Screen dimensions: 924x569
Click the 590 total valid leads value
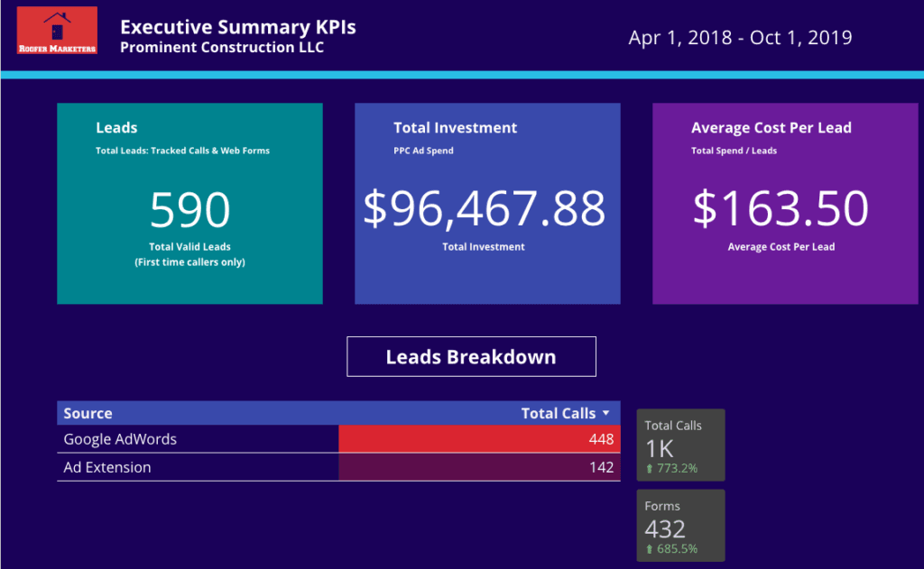189,210
